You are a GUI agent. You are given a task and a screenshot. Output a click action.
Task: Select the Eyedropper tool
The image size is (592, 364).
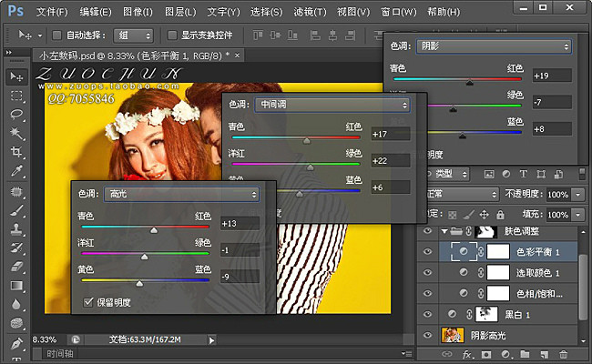coord(16,171)
